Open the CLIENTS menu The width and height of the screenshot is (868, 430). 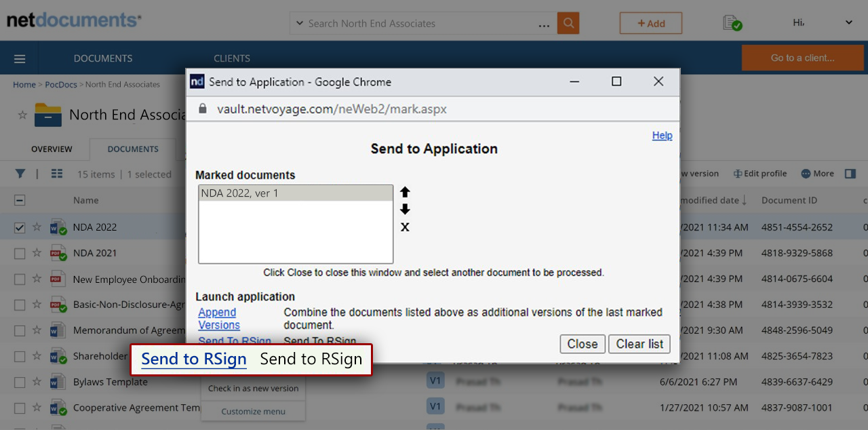232,58
